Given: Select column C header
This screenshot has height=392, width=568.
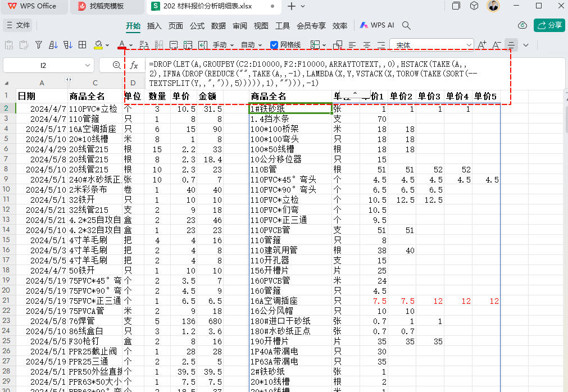Looking at the screenshot, I should pos(95,83).
